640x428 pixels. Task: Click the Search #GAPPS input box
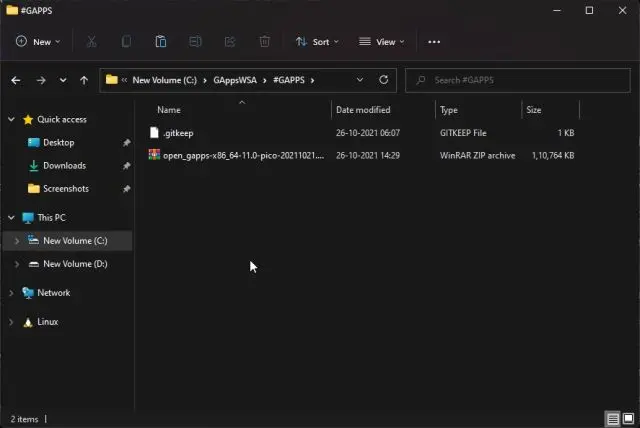(520, 80)
